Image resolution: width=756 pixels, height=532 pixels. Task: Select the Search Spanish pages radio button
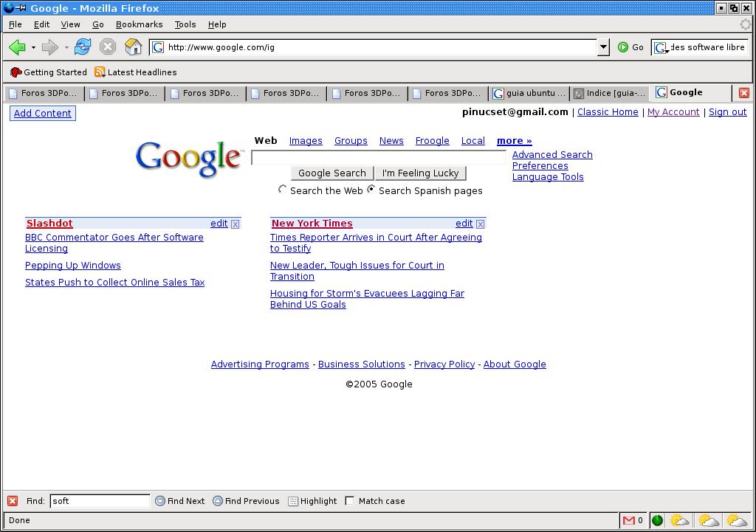coord(371,190)
